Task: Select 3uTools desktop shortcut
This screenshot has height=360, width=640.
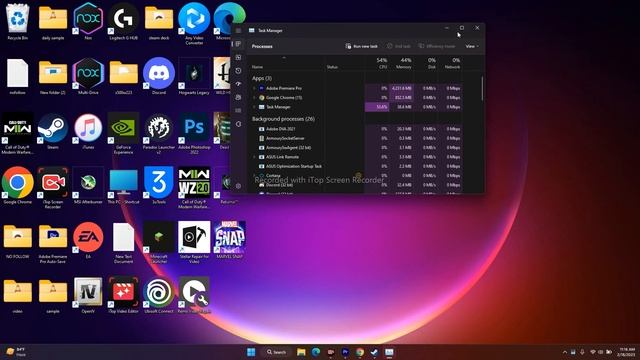Action: [x=159, y=186]
